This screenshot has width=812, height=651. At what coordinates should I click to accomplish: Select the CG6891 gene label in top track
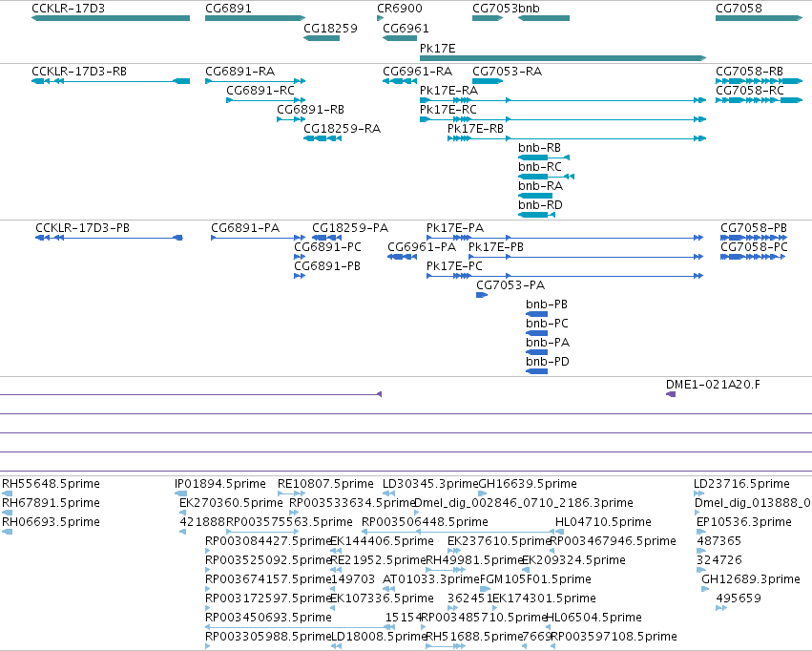(x=228, y=9)
